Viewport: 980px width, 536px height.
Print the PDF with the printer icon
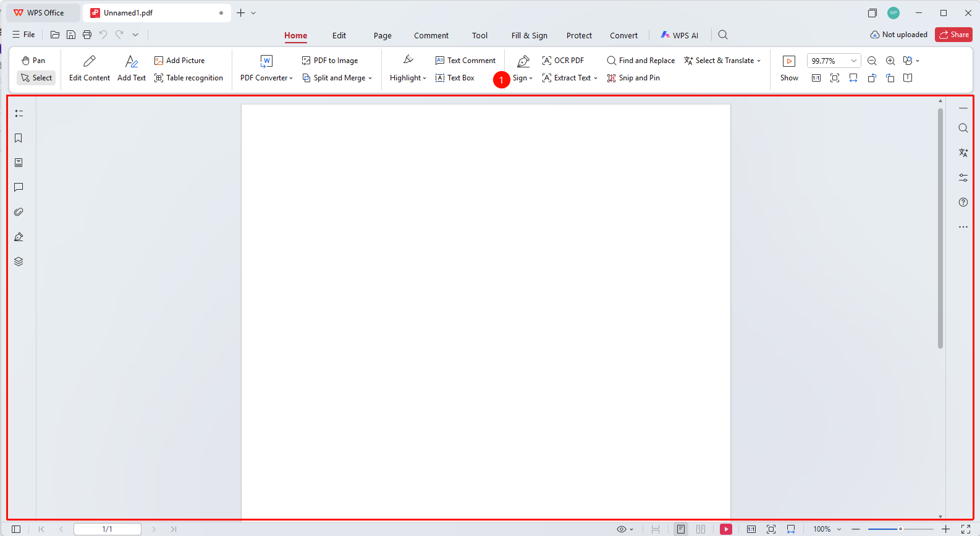[x=87, y=35]
